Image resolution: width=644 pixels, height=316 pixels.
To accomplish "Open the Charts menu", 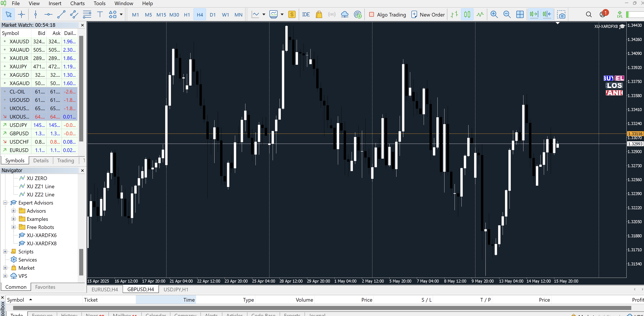I will 77,3.
